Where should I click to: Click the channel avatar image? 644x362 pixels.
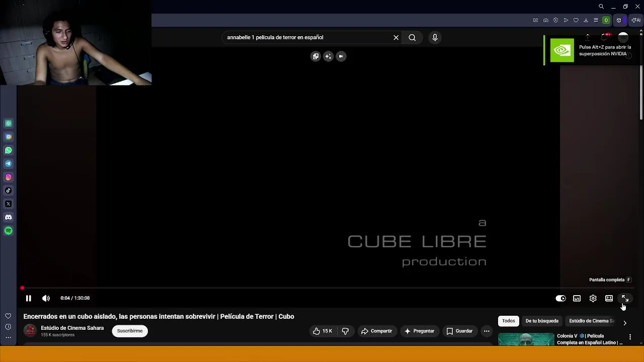[30, 331]
